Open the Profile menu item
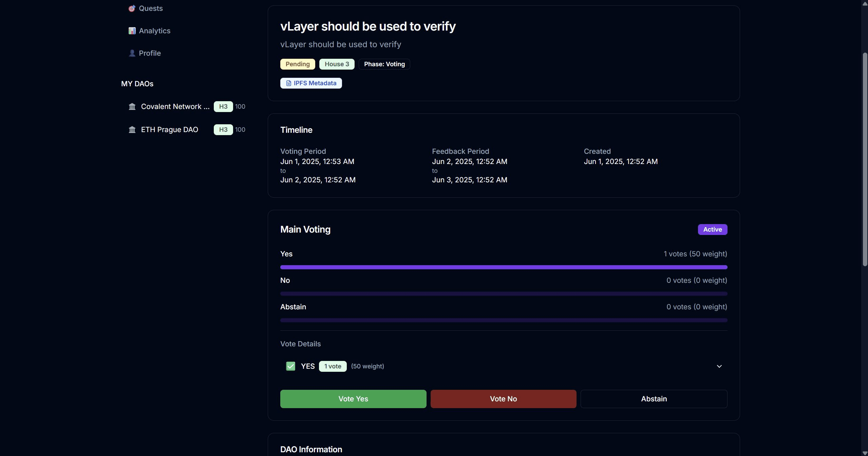 click(150, 53)
